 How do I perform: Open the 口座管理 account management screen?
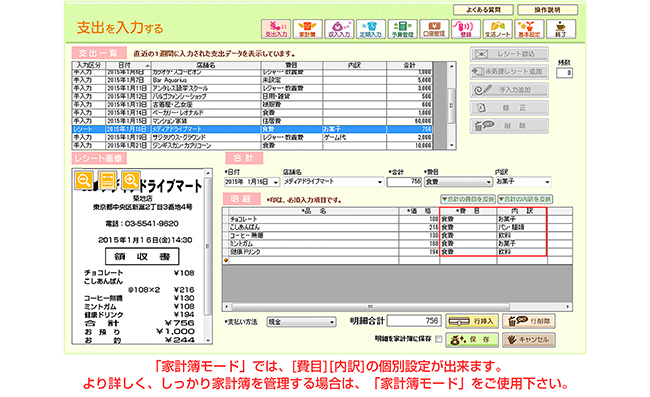coord(434,29)
